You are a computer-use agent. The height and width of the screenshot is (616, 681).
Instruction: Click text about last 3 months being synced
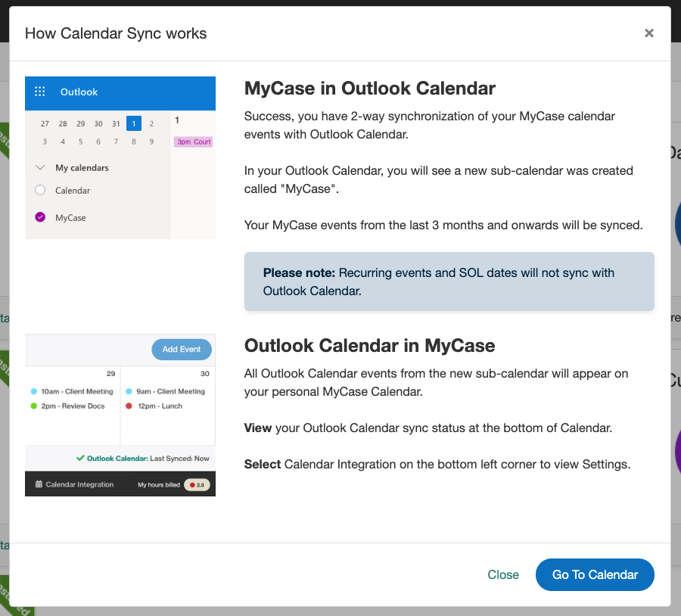[443, 225]
